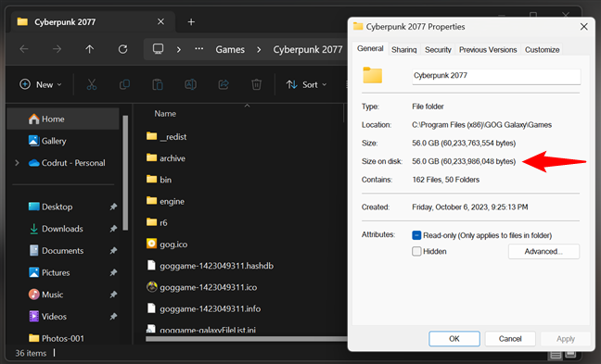Screen dimensions: 601x364
Task: Unpin Desktop using its pin icon
Action: pos(113,207)
